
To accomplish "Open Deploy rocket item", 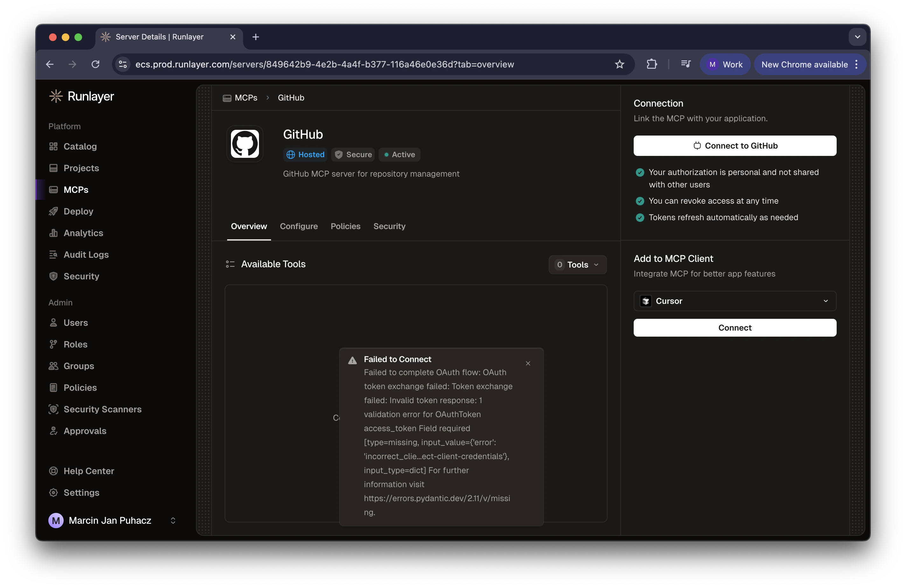I will pos(78,211).
